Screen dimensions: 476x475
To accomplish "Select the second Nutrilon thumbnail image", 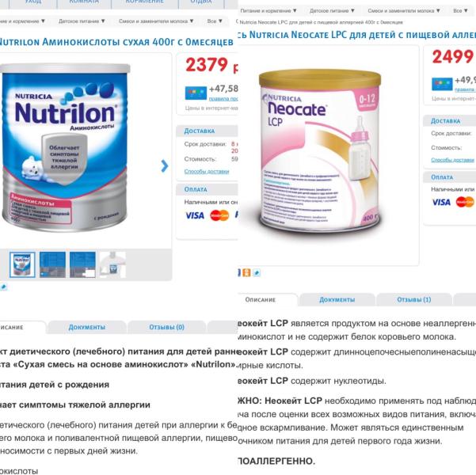I will (52, 264).
